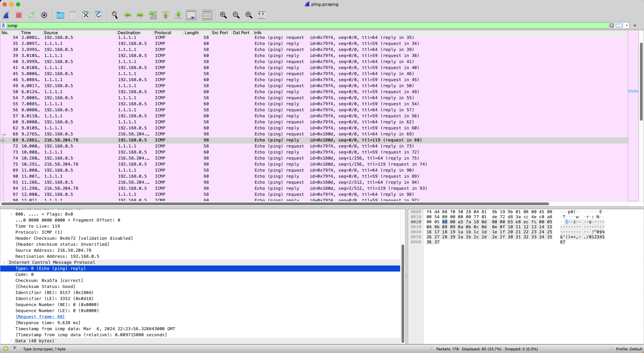Sort packets by the Protocol column header
The width and height of the screenshot is (644, 353).
[168, 33]
